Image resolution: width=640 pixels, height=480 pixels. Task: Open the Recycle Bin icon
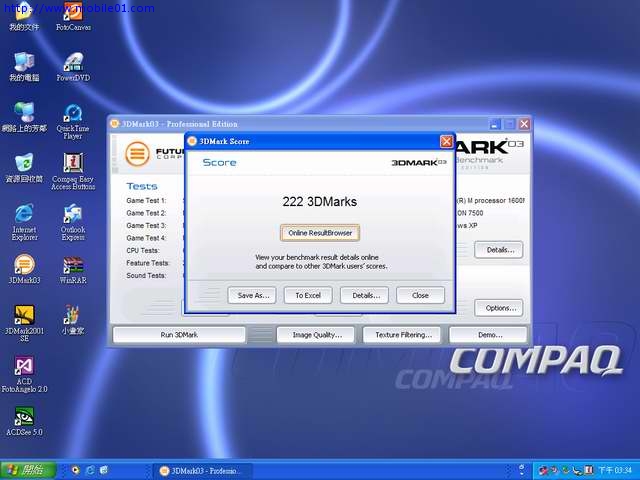[24, 169]
